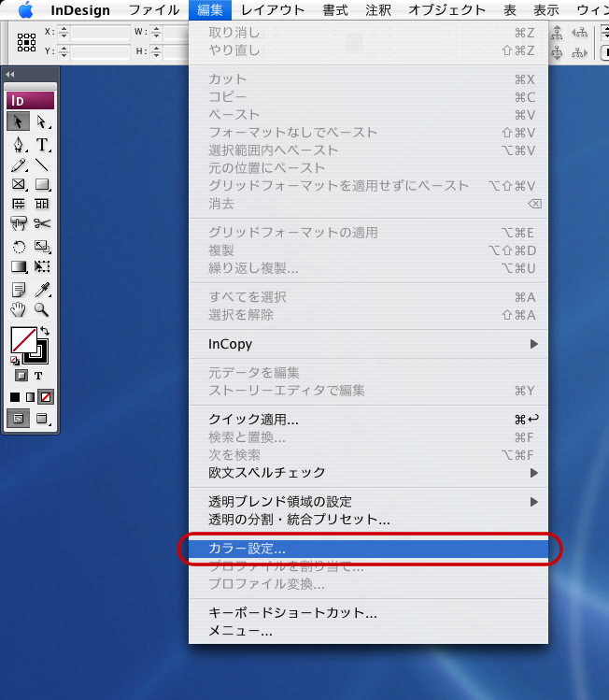Swap fill and stroke colors arrow
Viewport: 609px width, 700px height.
[45, 332]
